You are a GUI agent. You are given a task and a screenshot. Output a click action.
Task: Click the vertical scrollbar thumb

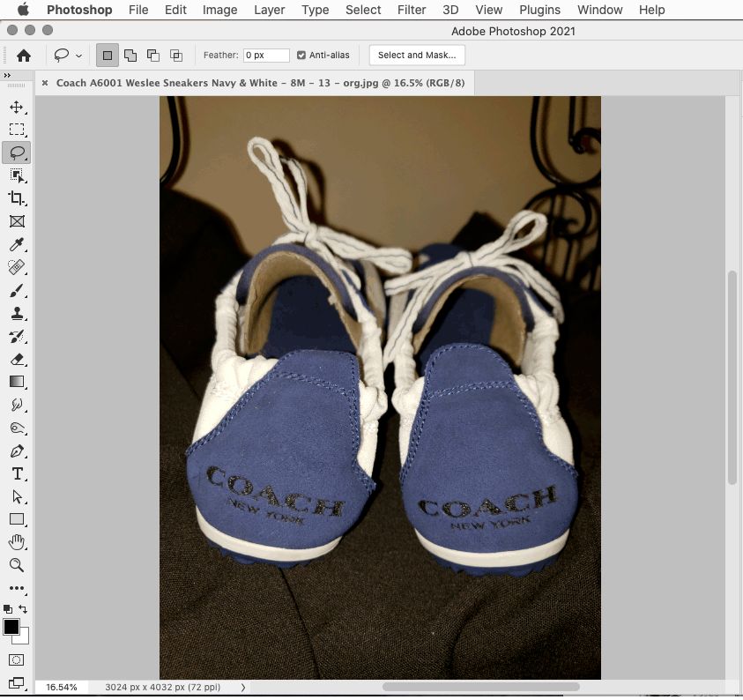732,377
